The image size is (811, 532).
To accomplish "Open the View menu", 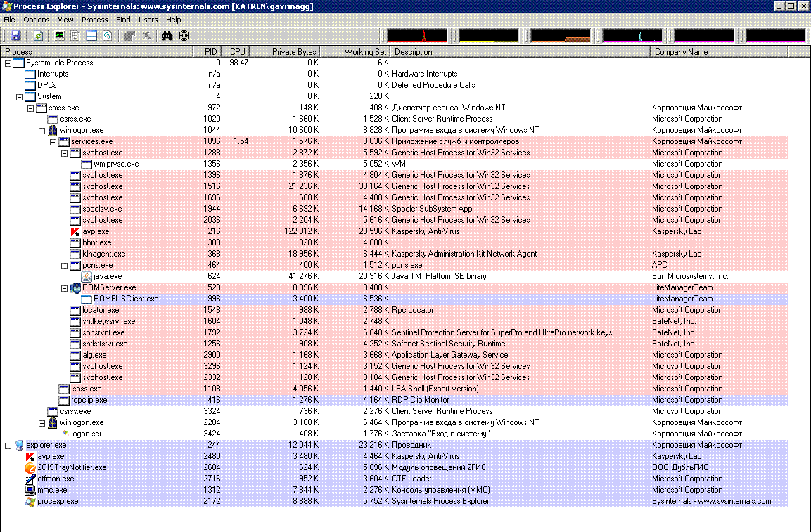I will tap(65, 20).
